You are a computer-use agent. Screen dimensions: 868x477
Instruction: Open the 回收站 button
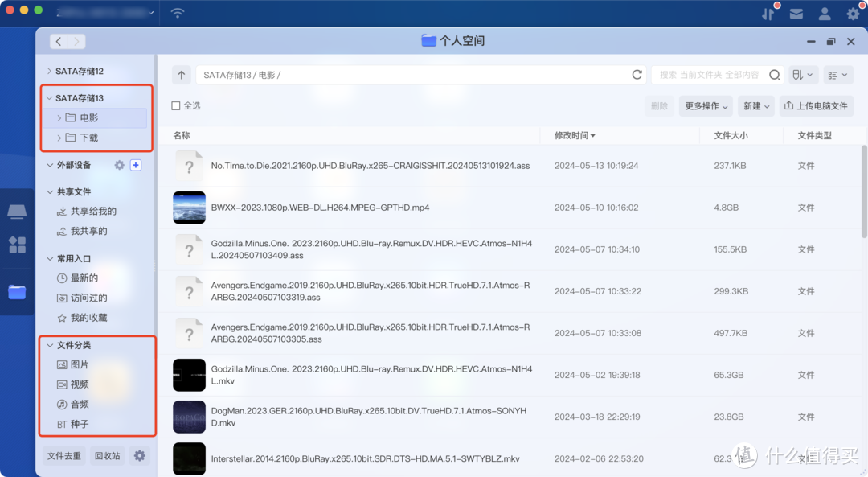click(108, 456)
